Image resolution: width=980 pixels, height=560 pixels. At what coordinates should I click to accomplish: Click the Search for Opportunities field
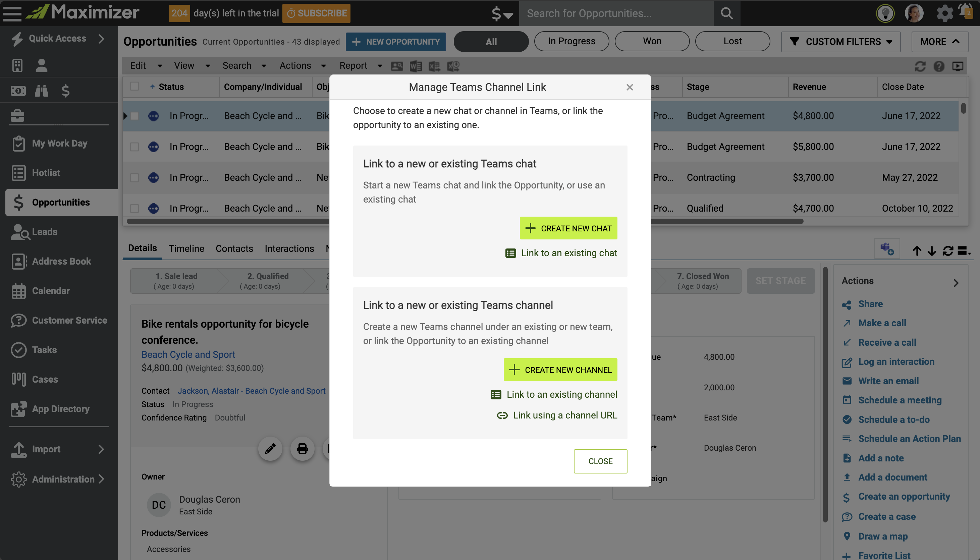[x=616, y=13]
